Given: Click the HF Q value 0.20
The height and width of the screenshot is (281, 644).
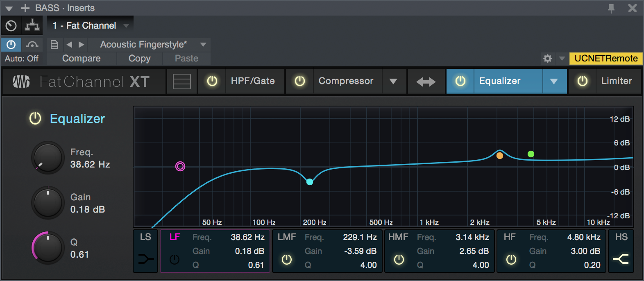Looking at the screenshot, I should pos(592,265).
